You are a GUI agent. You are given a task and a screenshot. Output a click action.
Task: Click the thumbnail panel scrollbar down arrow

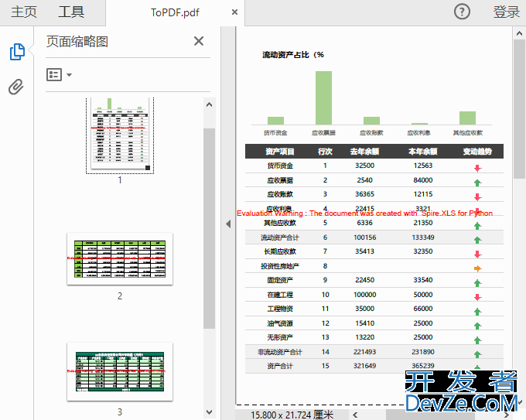(x=209, y=412)
